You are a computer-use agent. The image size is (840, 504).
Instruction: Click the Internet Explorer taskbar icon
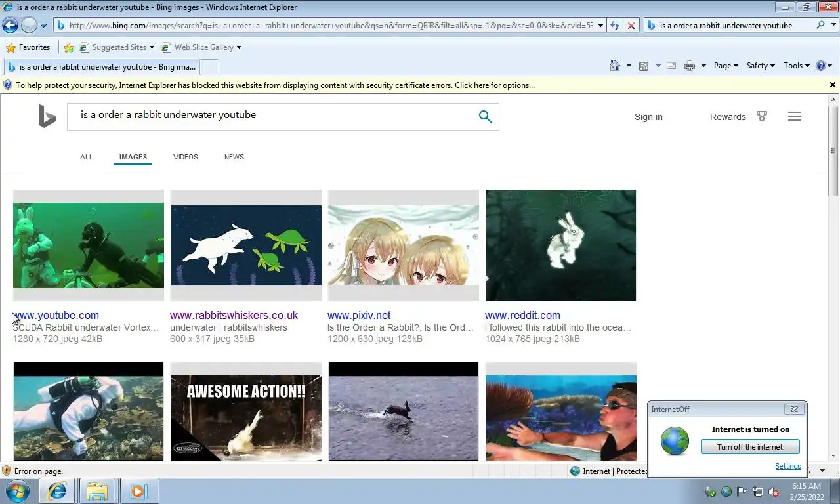coord(58,491)
